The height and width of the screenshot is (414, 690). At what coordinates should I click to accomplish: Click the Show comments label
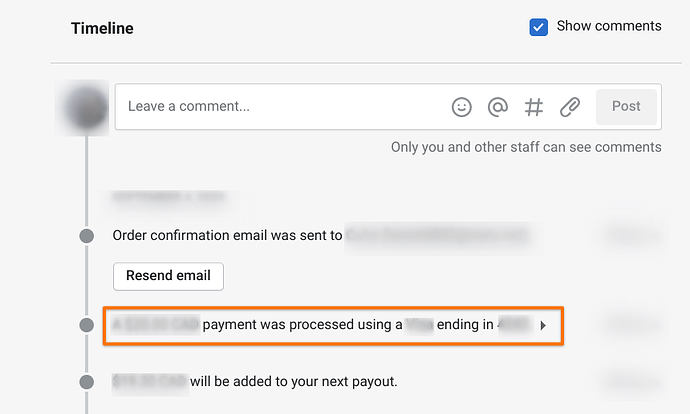pos(608,26)
